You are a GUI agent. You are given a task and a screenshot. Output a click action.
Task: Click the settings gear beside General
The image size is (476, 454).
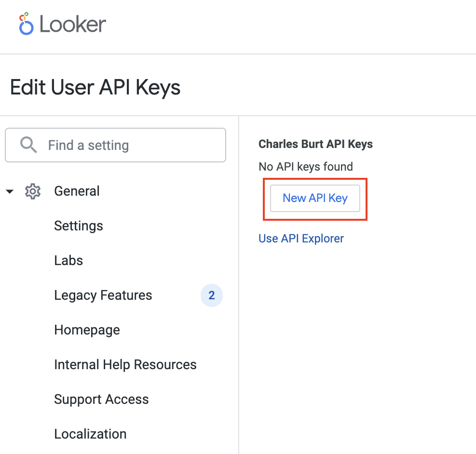pos(32,191)
